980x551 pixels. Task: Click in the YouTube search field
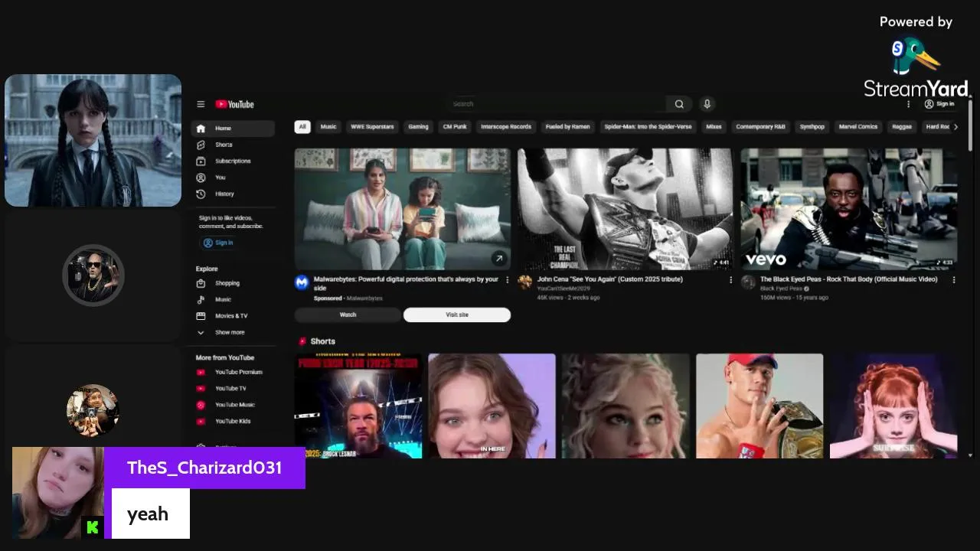pyautogui.click(x=555, y=104)
